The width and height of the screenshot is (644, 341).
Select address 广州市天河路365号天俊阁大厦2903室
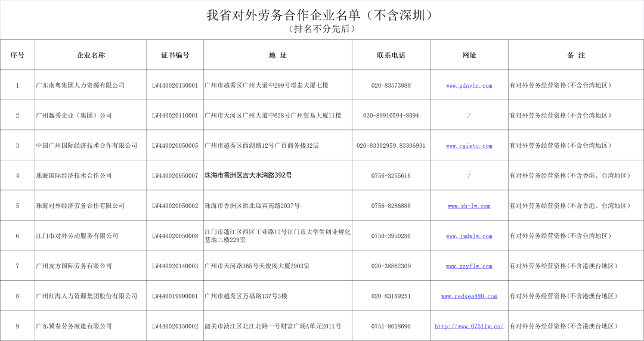click(x=257, y=266)
